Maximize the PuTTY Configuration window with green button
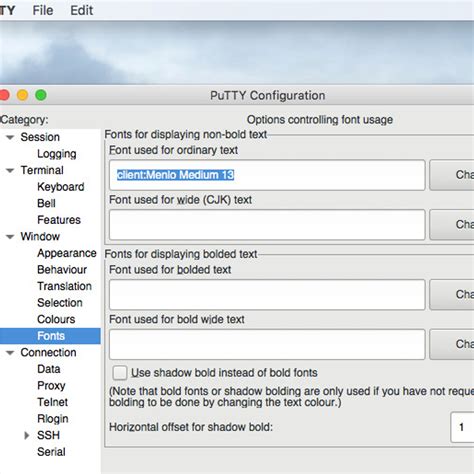 pos(41,95)
